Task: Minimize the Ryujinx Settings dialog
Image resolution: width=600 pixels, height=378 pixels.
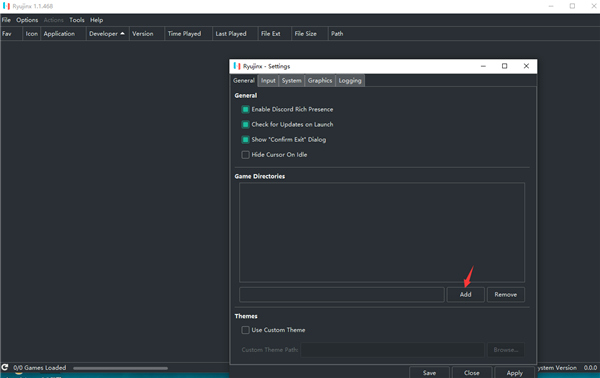Action: tap(483, 66)
